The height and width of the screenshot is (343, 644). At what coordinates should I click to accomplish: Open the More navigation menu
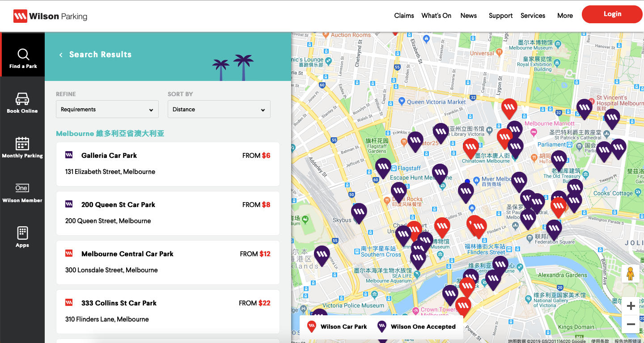565,16
